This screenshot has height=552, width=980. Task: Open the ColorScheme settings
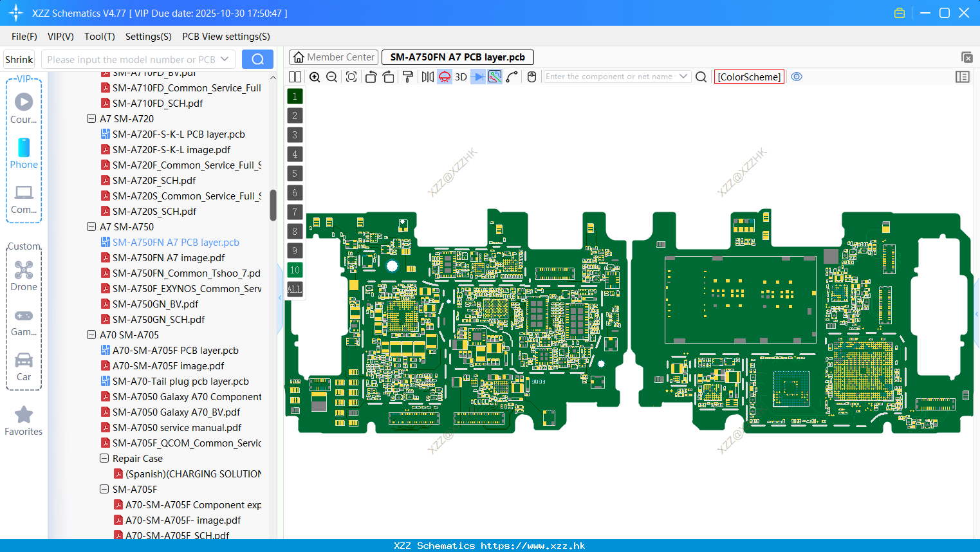point(749,77)
